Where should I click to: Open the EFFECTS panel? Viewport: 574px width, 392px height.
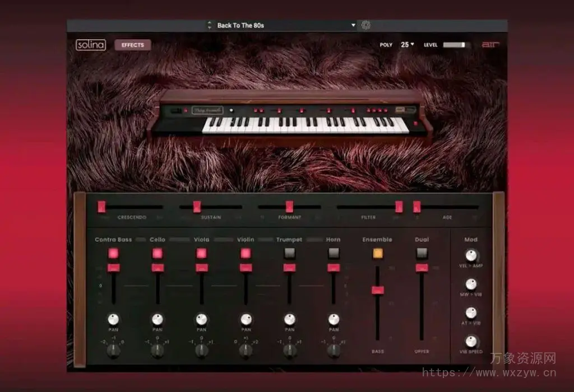(133, 45)
